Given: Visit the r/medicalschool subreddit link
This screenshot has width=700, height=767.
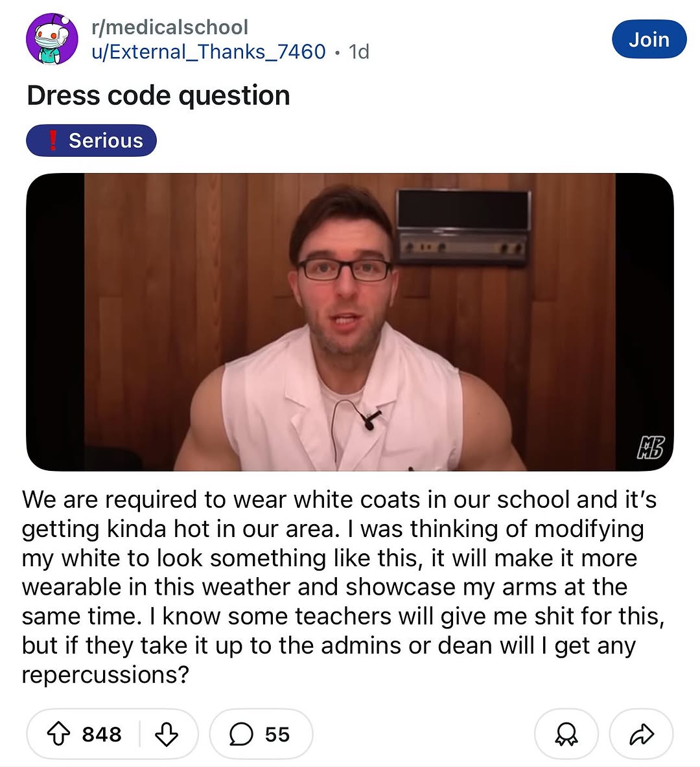Looking at the screenshot, I should [x=170, y=27].
